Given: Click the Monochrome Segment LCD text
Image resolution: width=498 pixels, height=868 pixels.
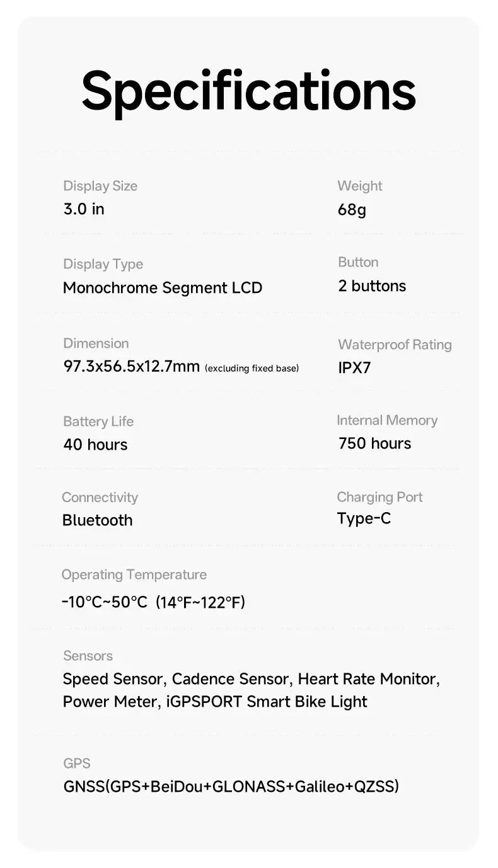Looking at the screenshot, I should point(162,288).
